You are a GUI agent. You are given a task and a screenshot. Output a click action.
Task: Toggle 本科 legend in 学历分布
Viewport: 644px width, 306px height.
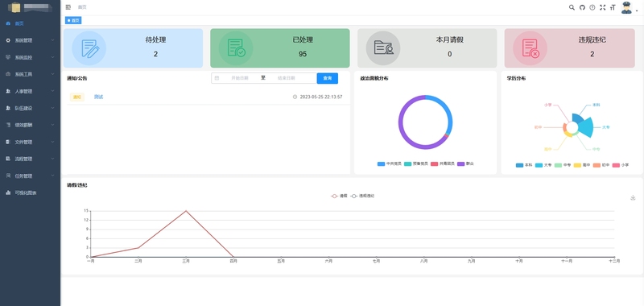coord(524,165)
